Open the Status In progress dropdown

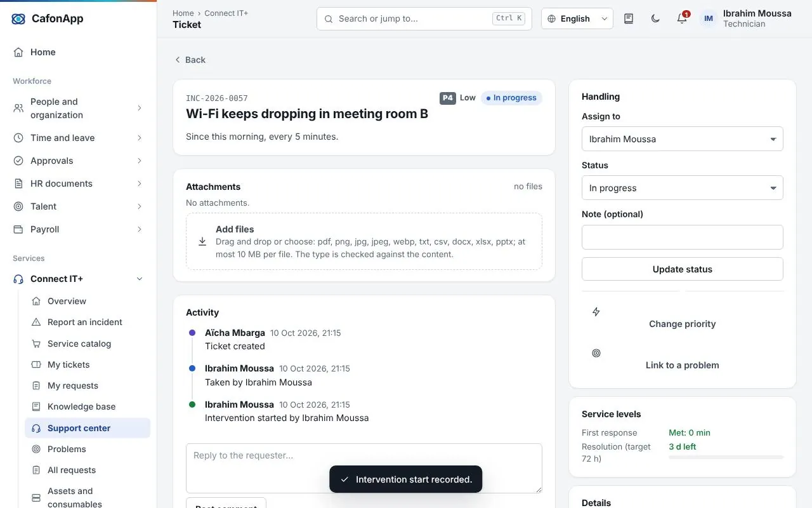tap(683, 188)
